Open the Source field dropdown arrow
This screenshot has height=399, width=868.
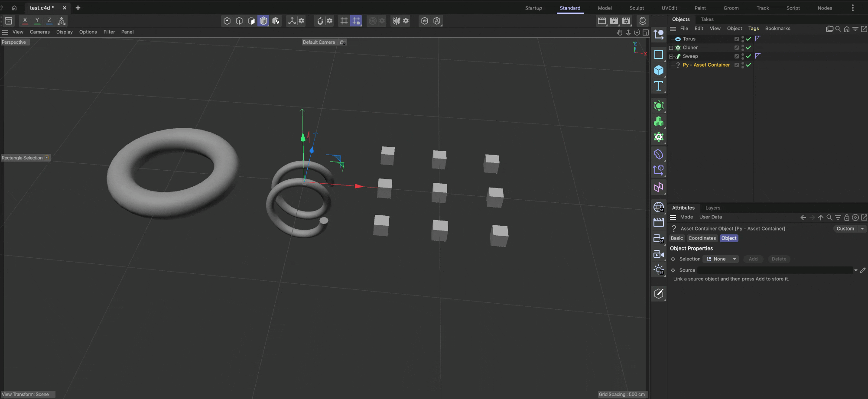(x=856, y=270)
